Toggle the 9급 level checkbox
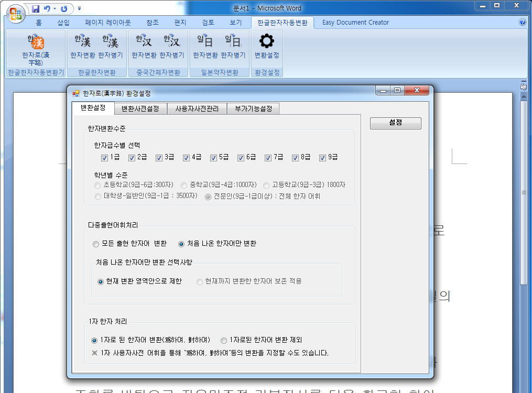Screen dimensions: 532x393 point(322,158)
